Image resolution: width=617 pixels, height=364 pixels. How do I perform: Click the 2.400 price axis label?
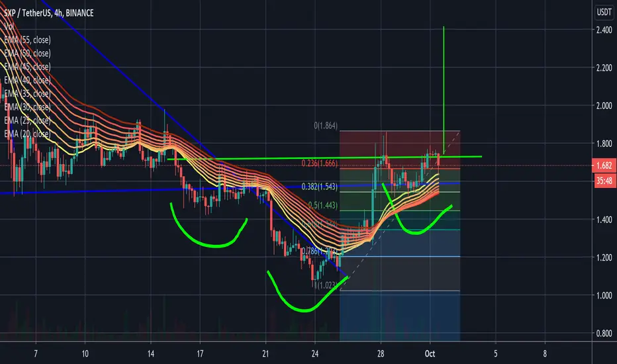[x=604, y=30]
